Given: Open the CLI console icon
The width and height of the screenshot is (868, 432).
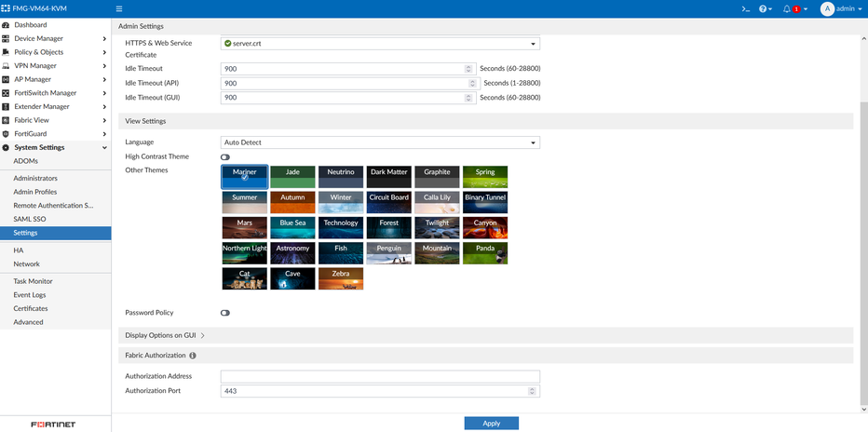Looking at the screenshot, I should 746,9.
